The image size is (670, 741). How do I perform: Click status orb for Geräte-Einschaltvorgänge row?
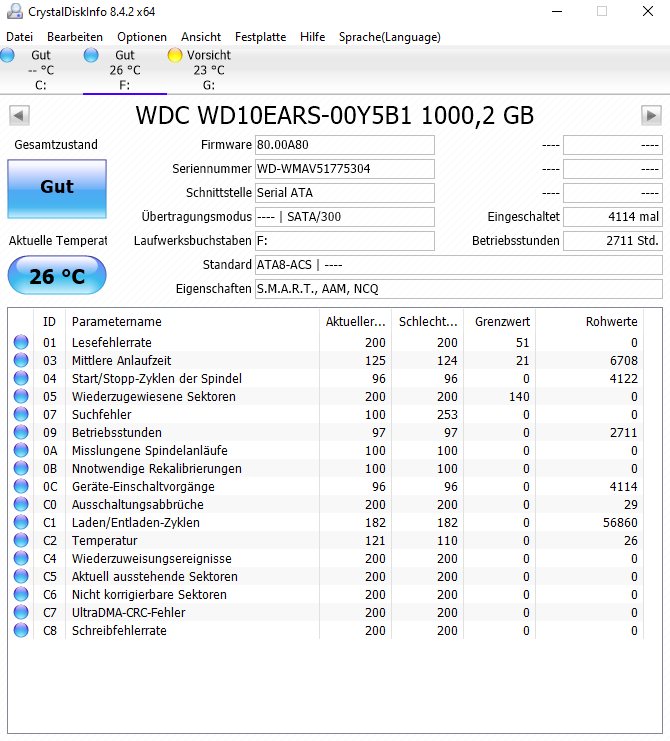pyautogui.click(x=21, y=486)
